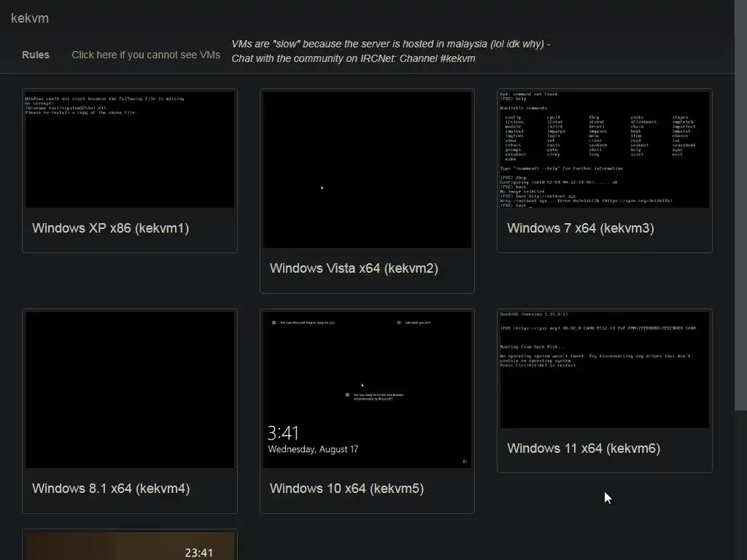
Task: Open the Windows XP x86 VM thumbnail
Action: 130,149
